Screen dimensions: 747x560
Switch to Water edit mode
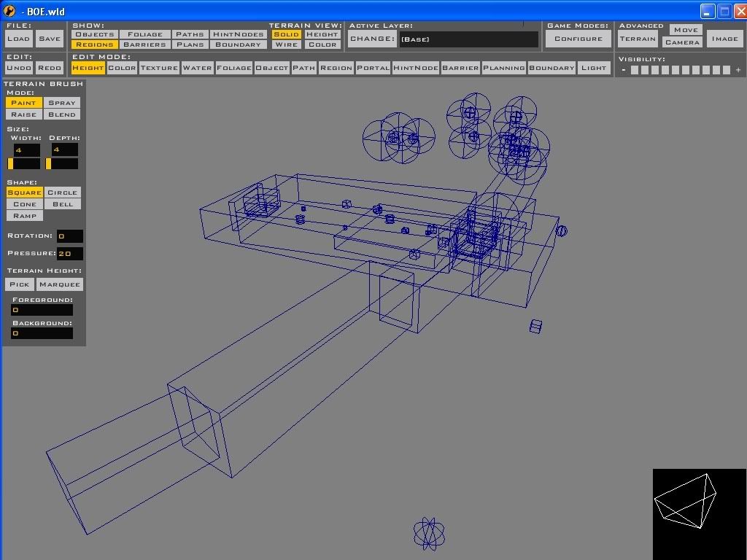197,68
